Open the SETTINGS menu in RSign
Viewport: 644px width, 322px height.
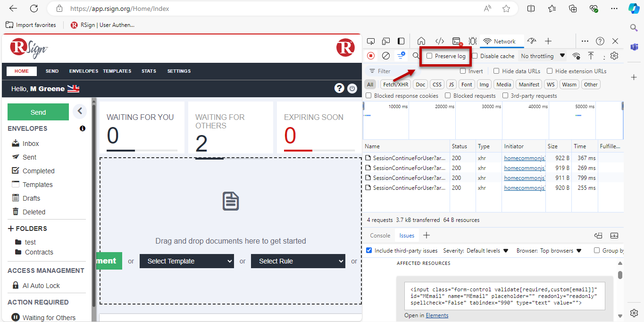tap(179, 71)
